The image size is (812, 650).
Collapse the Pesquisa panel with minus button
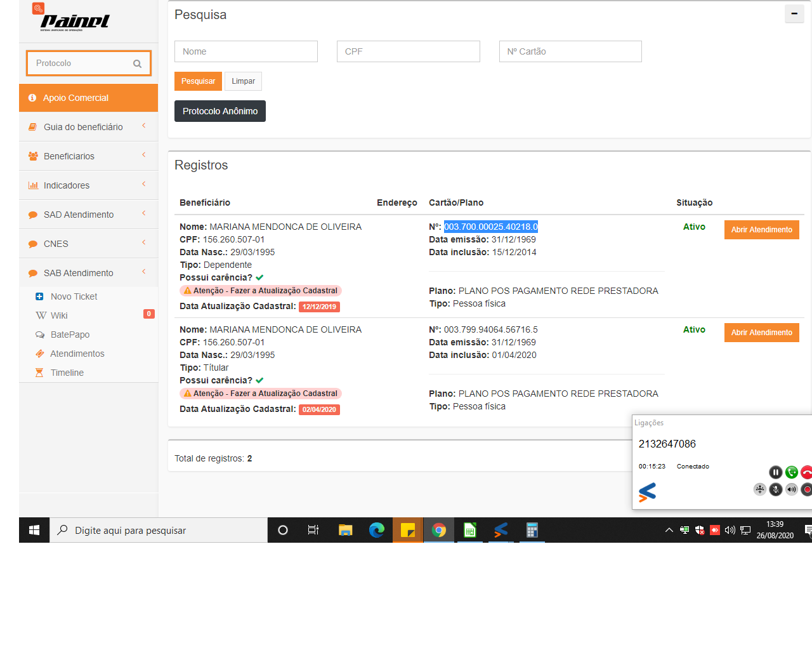794,13
